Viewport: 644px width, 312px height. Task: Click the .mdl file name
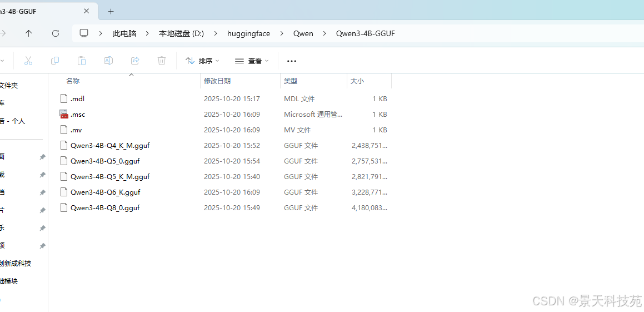pyautogui.click(x=77, y=98)
